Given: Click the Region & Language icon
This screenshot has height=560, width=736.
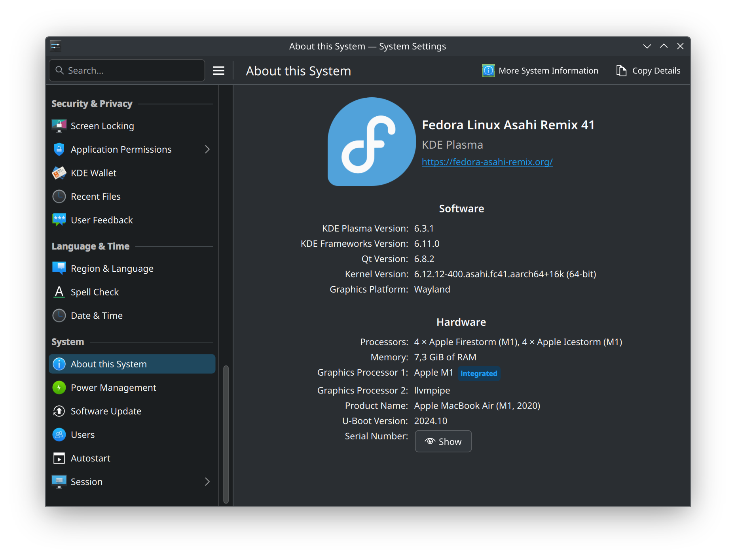Looking at the screenshot, I should coord(59,269).
